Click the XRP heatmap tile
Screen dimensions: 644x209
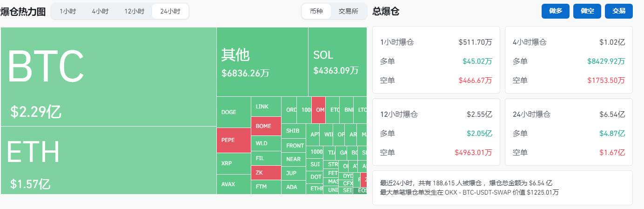[x=234, y=163]
